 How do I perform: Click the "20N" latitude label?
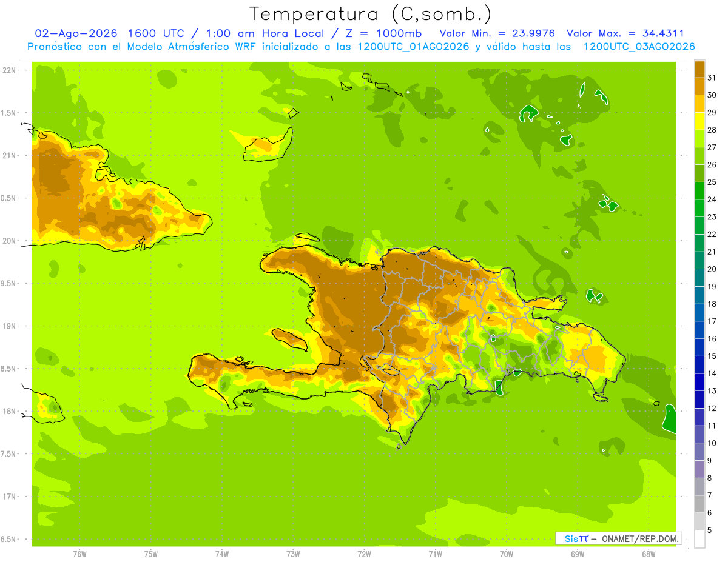pyautogui.click(x=8, y=241)
